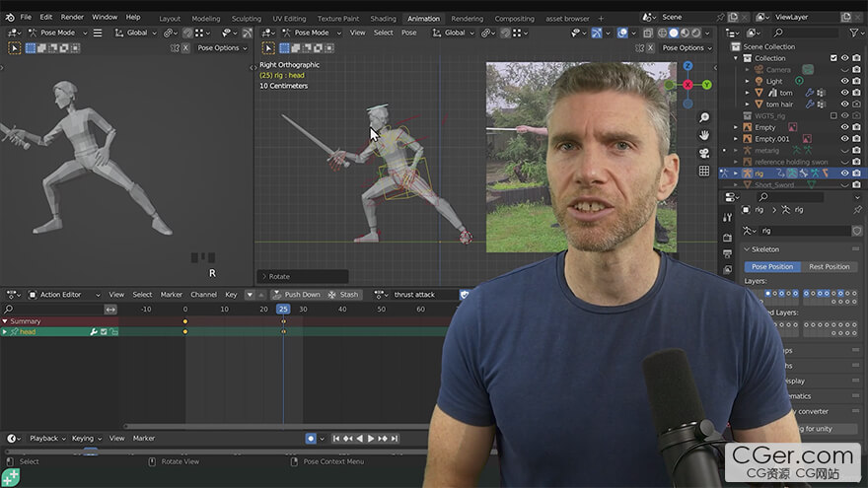This screenshot has width=868, height=488.
Task: Click the Z axis on navigation gizmo
Action: (x=687, y=66)
